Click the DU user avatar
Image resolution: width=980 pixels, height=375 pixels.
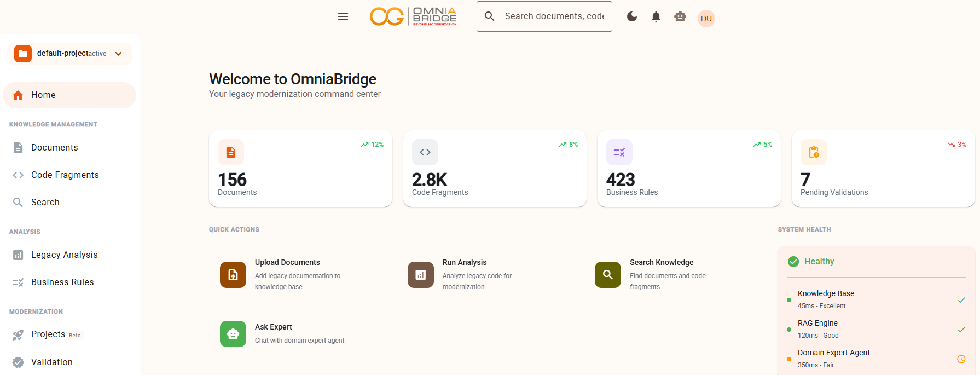706,19
